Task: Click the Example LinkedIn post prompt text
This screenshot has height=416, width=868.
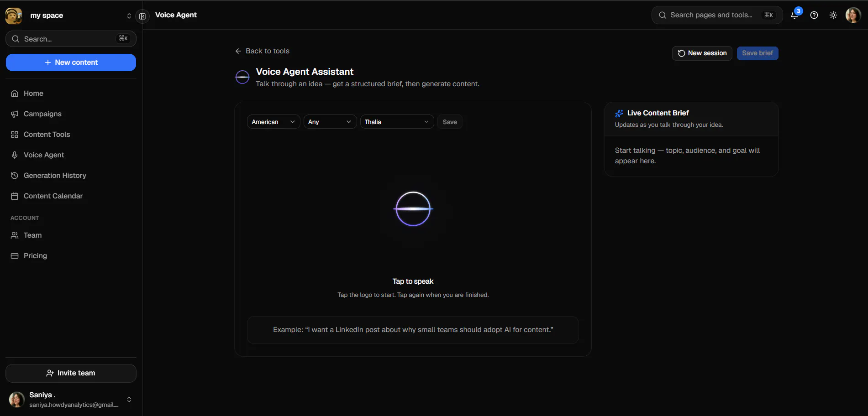Action: pos(413,330)
